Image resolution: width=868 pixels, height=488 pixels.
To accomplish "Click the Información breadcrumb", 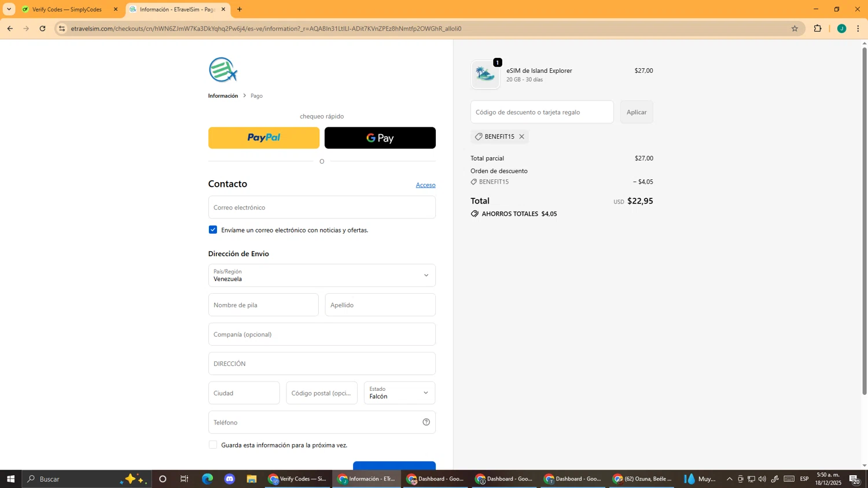I will [223, 96].
